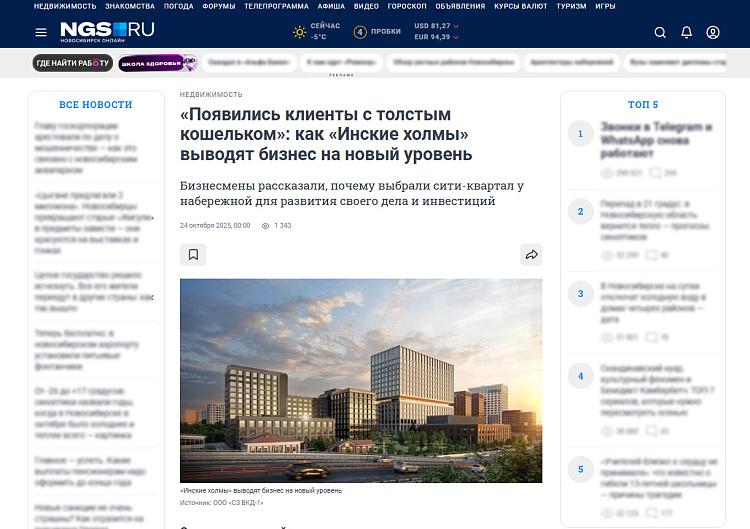
Task: Open the notifications bell icon
Action: point(686,32)
